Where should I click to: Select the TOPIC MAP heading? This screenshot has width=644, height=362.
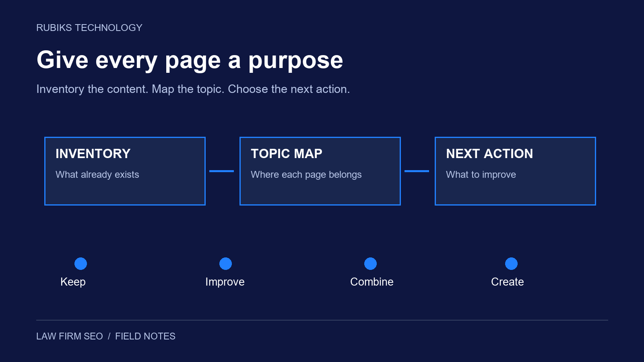pos(287,154)
